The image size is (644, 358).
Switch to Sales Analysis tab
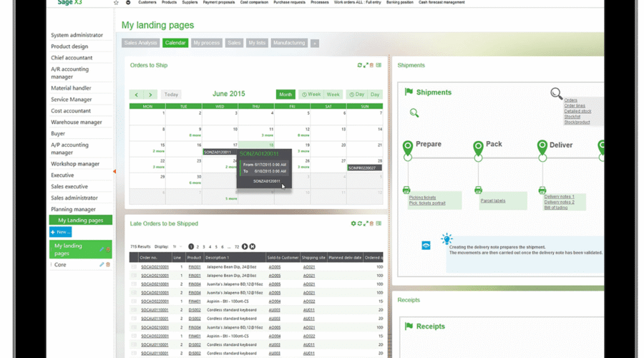click(x=140, y=43)
